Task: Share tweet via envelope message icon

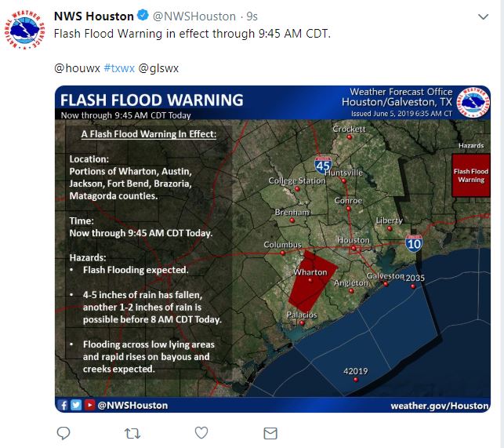Action: (x=270, y=432)
